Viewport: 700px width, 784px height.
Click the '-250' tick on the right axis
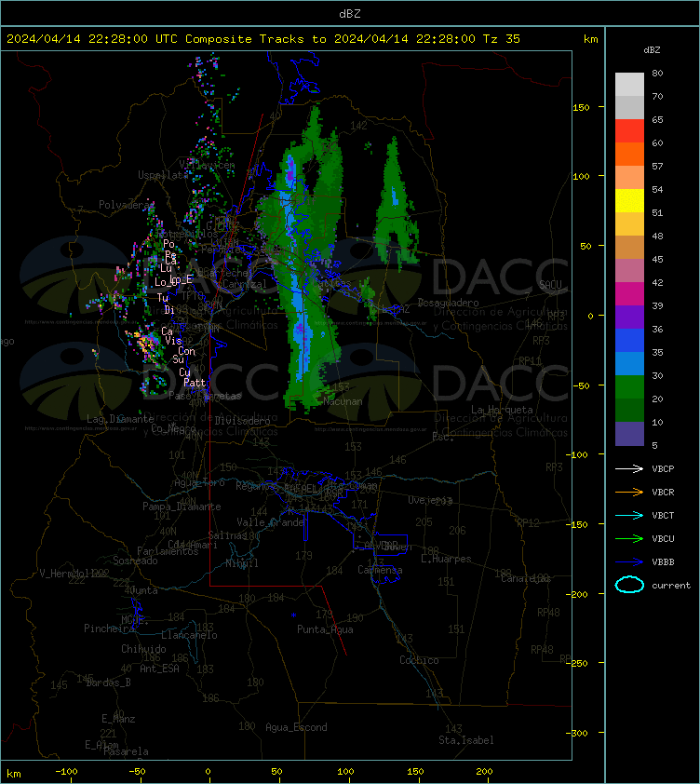point(577,663)
